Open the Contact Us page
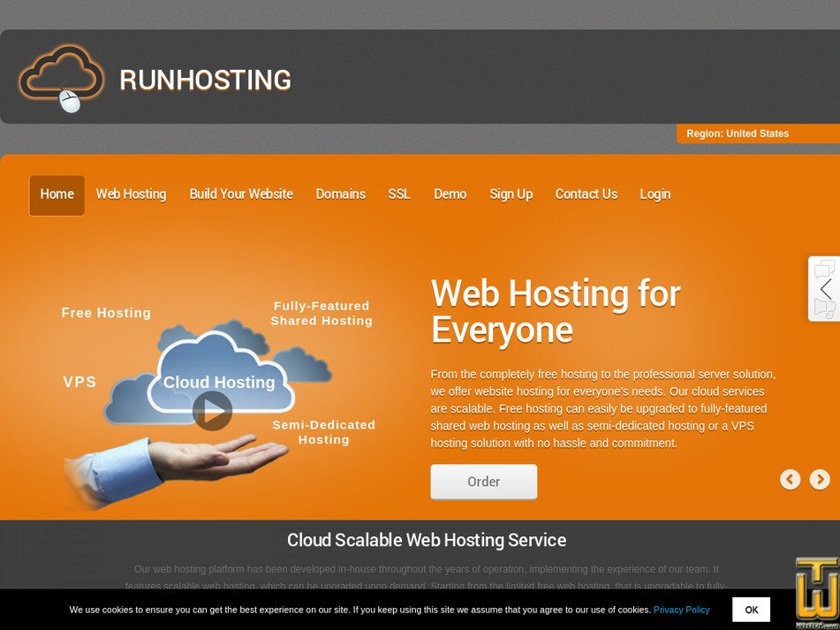The height and width of the screenshot is (630, 840). click(x=586, y=194)
